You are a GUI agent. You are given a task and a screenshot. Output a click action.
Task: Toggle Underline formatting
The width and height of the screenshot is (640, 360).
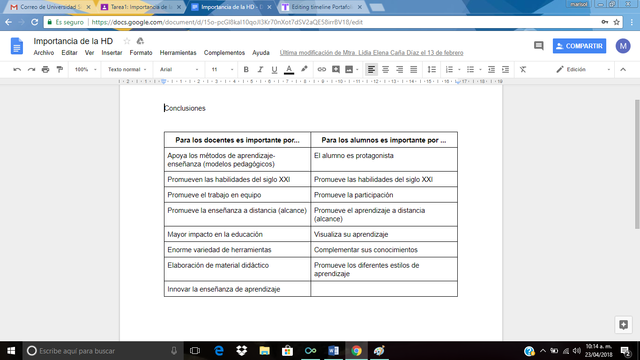click(x=274, y=69)
